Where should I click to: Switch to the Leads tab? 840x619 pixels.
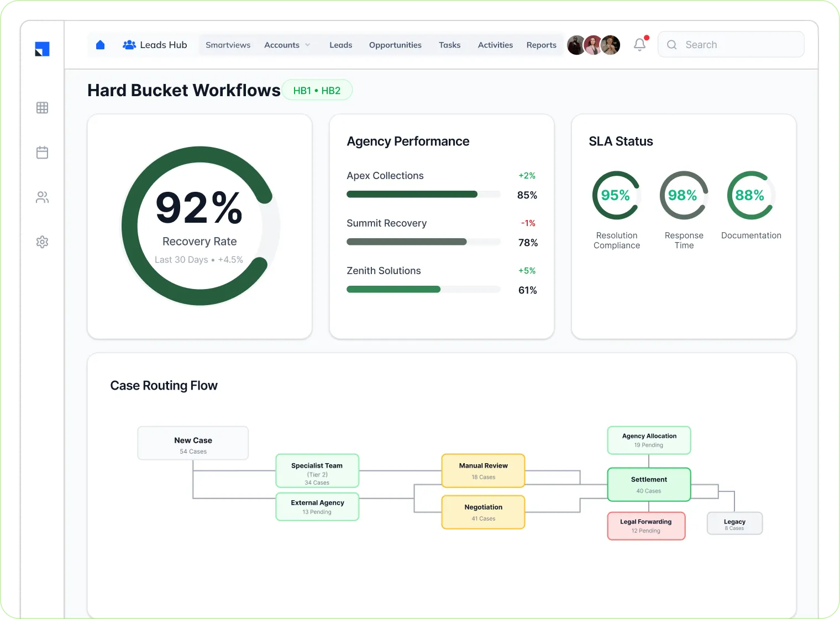[340, 45]
